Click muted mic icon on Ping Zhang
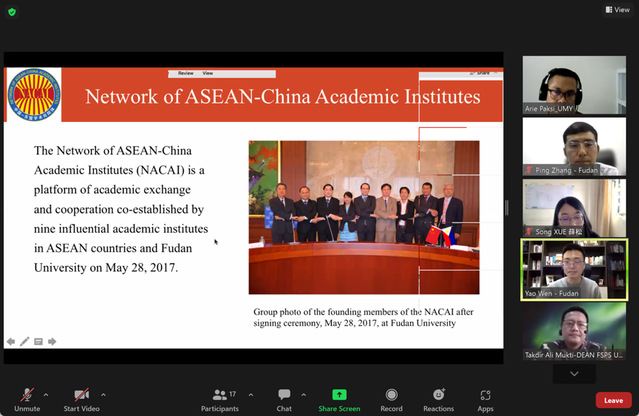The height and width of the screenshot is (416, 639). [529, 170]
